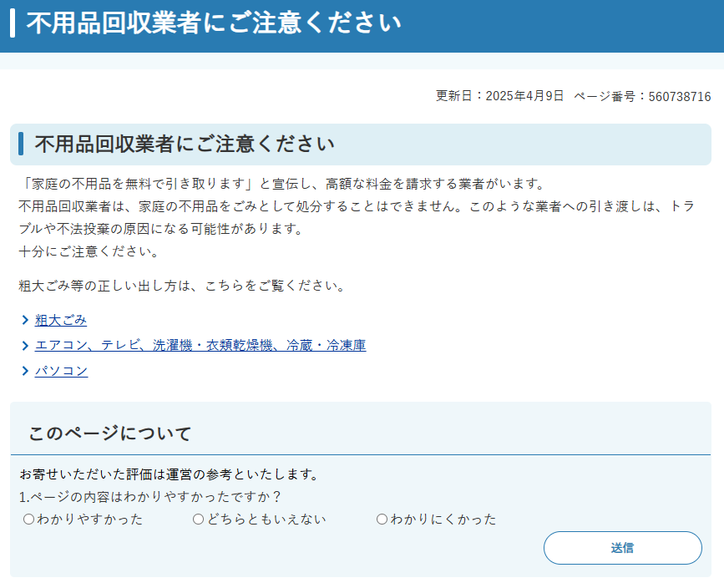This screenshot has height=588, width=724.
Task: Follow the パソコン disposal link
Action: pos(61,371)
